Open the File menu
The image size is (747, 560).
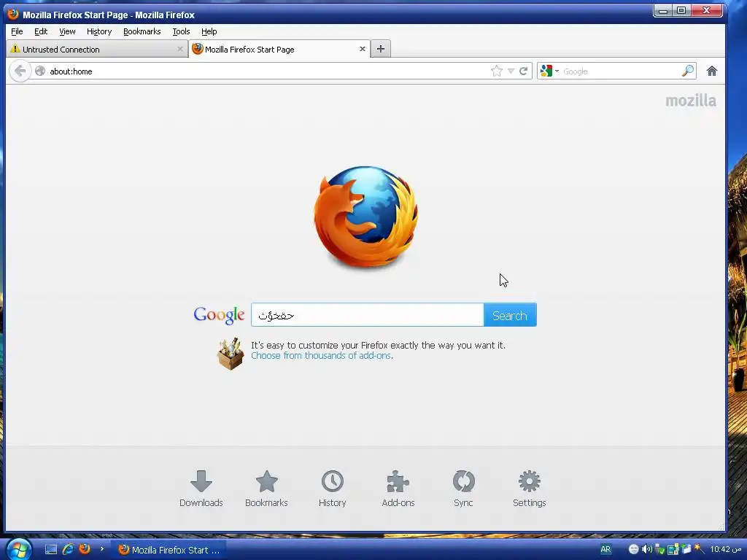pos(17,31)
